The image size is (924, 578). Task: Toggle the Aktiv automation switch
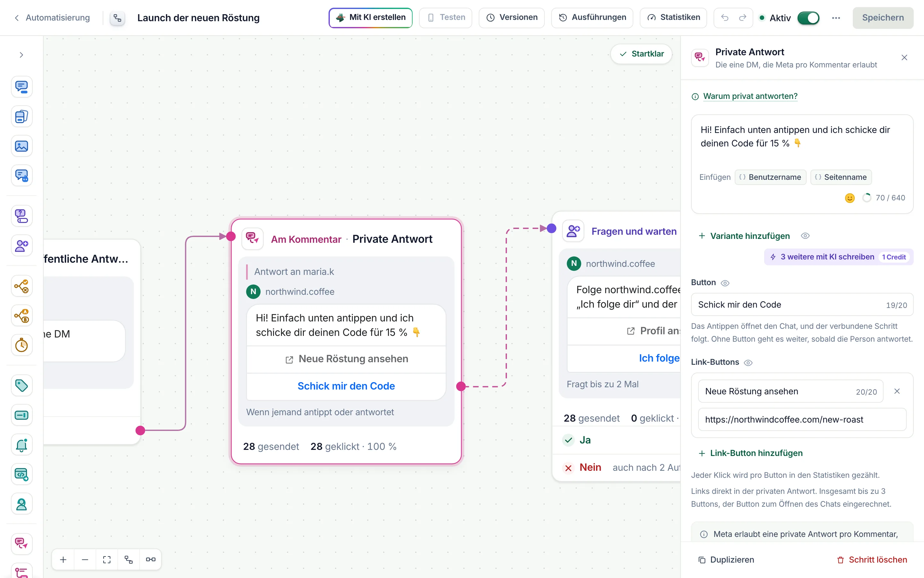808,18
